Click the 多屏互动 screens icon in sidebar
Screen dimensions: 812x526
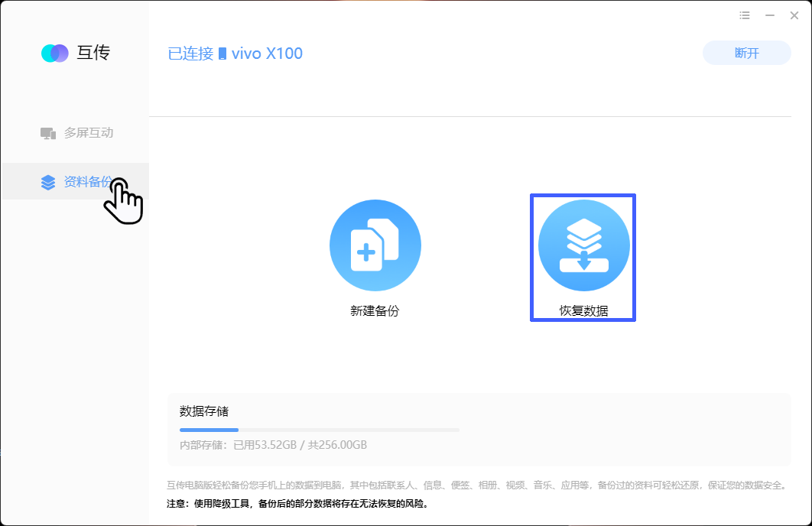(x=48, y=133)
